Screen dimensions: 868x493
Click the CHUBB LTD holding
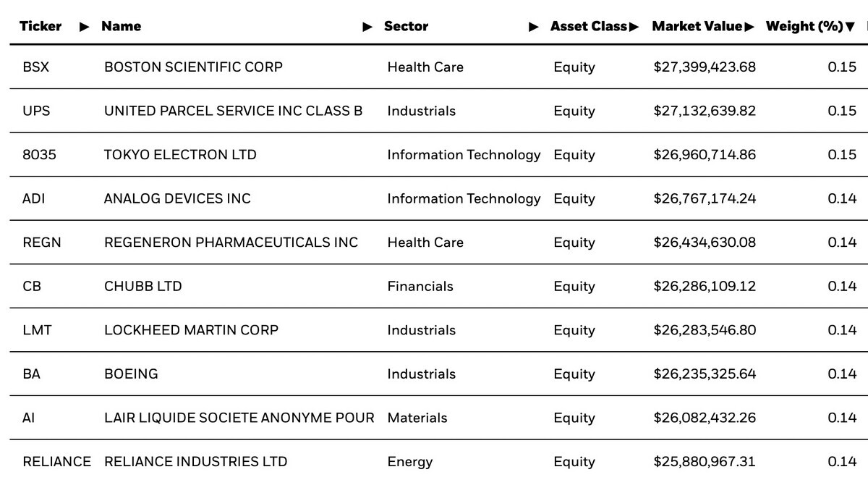143,286
